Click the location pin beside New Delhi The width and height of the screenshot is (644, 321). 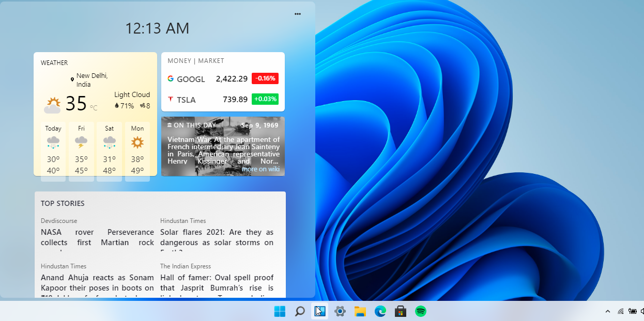(x=72, y=78)
